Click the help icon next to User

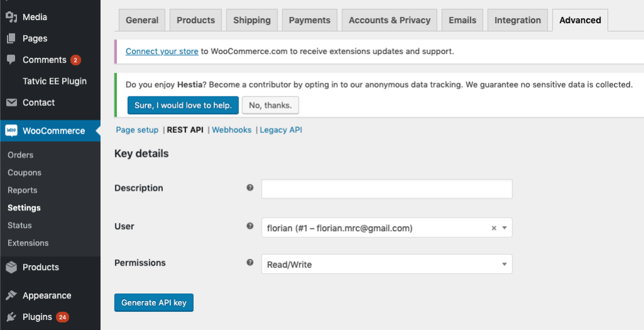(x=250, y=226)
